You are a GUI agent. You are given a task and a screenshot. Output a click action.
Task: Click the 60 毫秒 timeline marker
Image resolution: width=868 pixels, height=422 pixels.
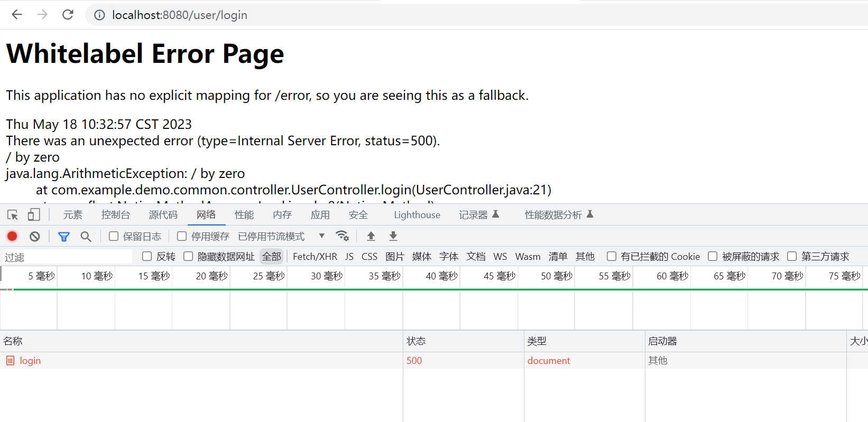pyautogui.click(x=672, y=276)
